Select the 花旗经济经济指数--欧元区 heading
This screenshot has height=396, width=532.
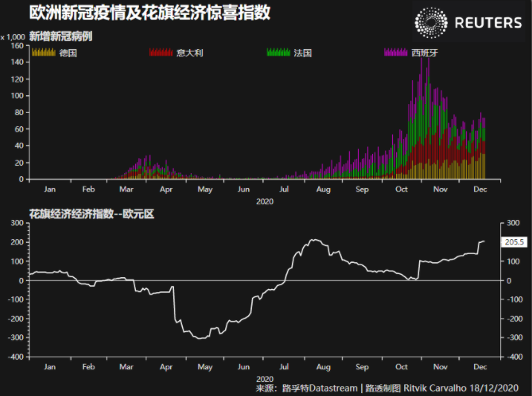tap(91, 214)
